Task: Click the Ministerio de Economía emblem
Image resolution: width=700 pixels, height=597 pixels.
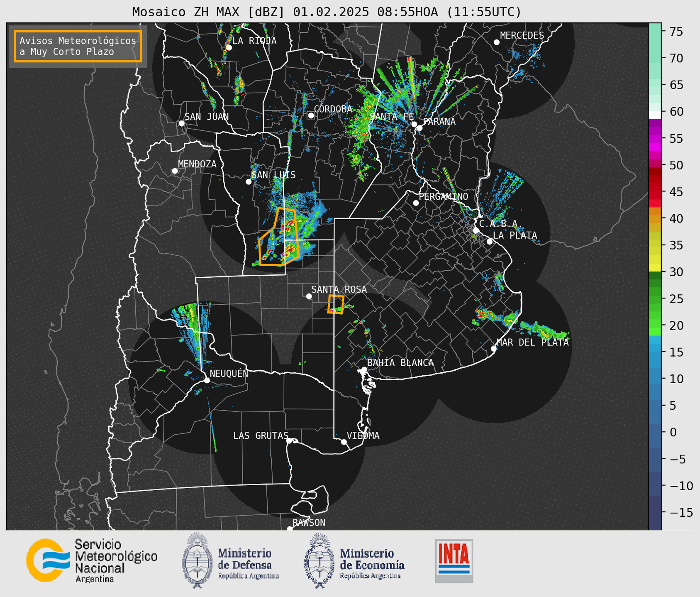Action: pos(319,561)
